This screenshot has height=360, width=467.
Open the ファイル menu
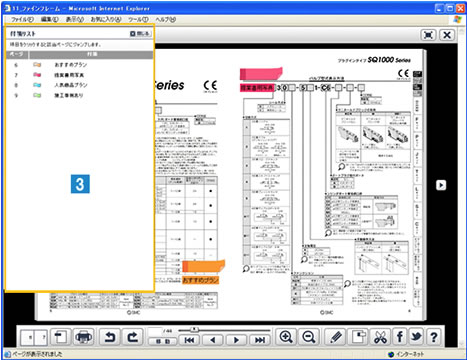(22, 19)
